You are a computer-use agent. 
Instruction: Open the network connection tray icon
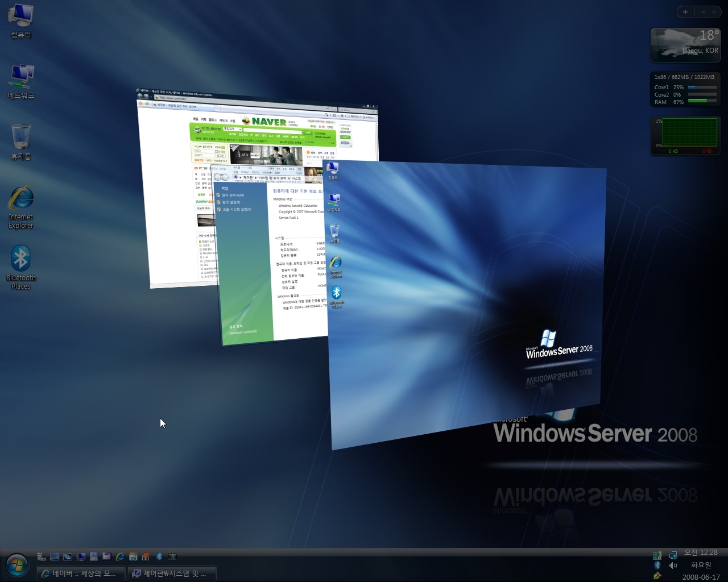click(673, 555)
